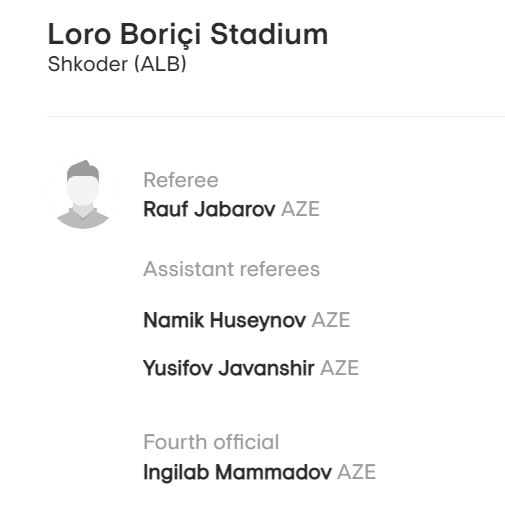Screen dimensions: 505x511
Task: Open fourth official Ingilab Mammadov
Action: 237,472
